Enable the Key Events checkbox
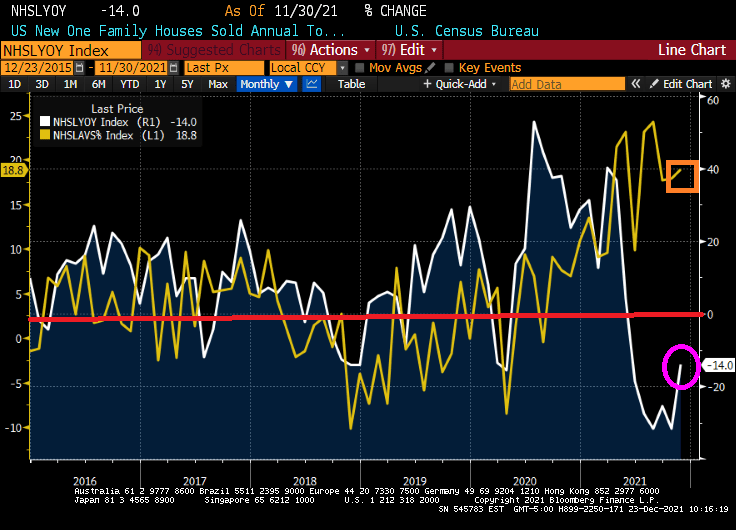The image size is (736, 530). click(x=449, y=68)
